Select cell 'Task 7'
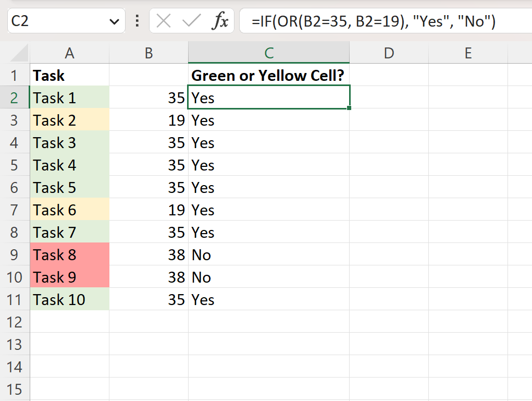 point(69,232)
